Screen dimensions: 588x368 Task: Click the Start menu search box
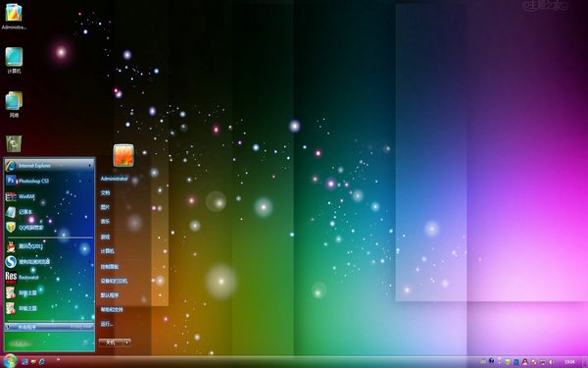coord(49,342)
